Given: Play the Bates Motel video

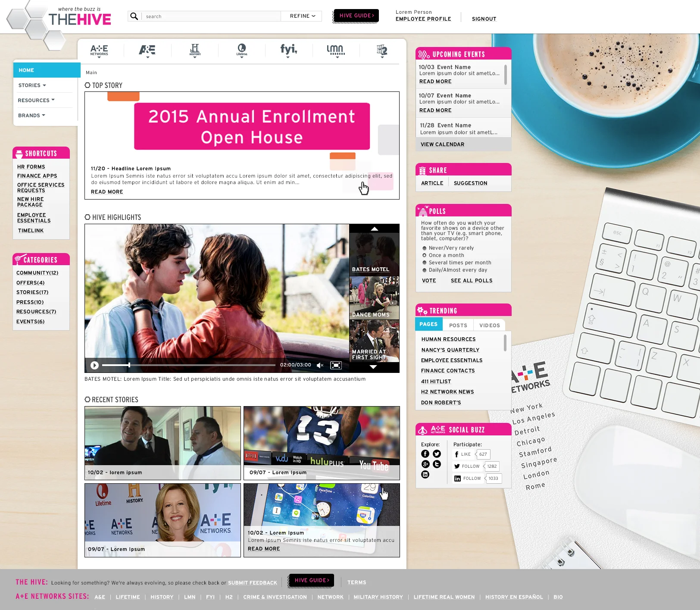Looking at the screenshot, I should 94,366.
